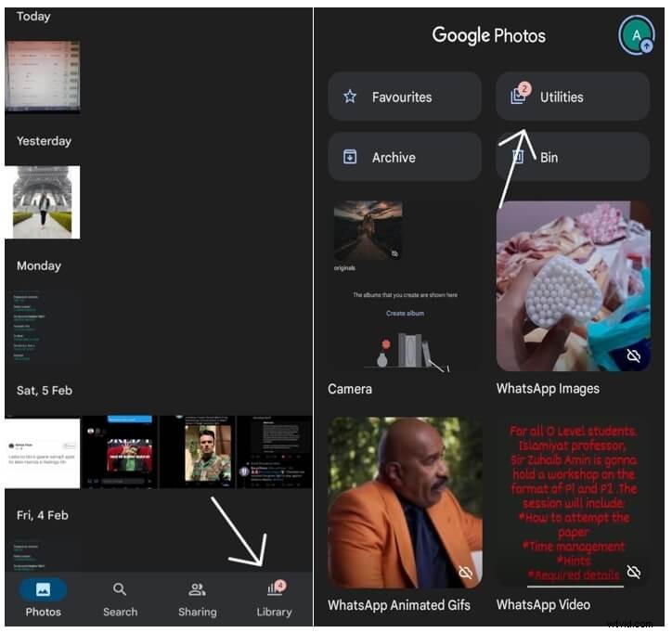Open the Library tab in bottom navigation

tap(275, 600)
